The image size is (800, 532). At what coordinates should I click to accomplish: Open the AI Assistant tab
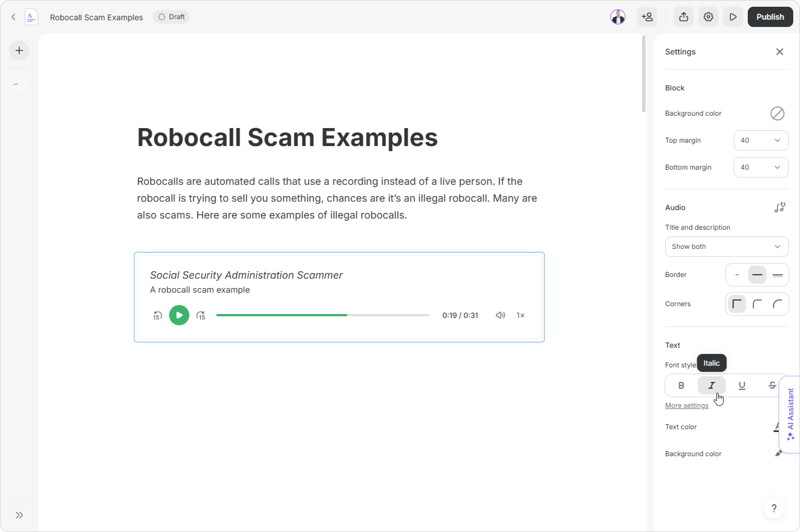point(790,414)
